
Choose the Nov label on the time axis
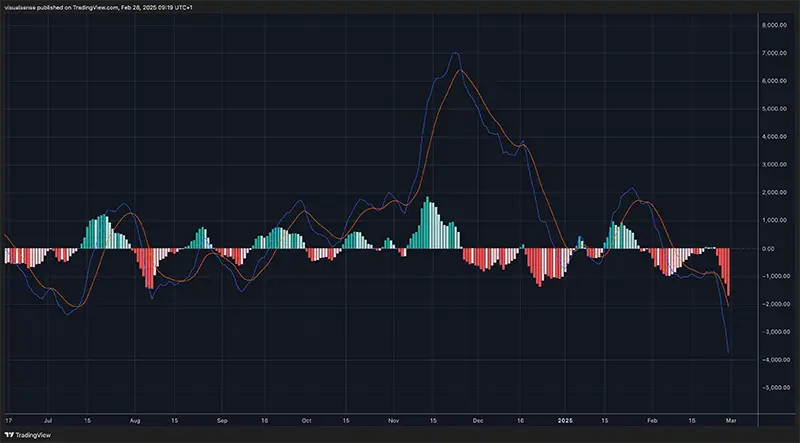tap(393, 422)
